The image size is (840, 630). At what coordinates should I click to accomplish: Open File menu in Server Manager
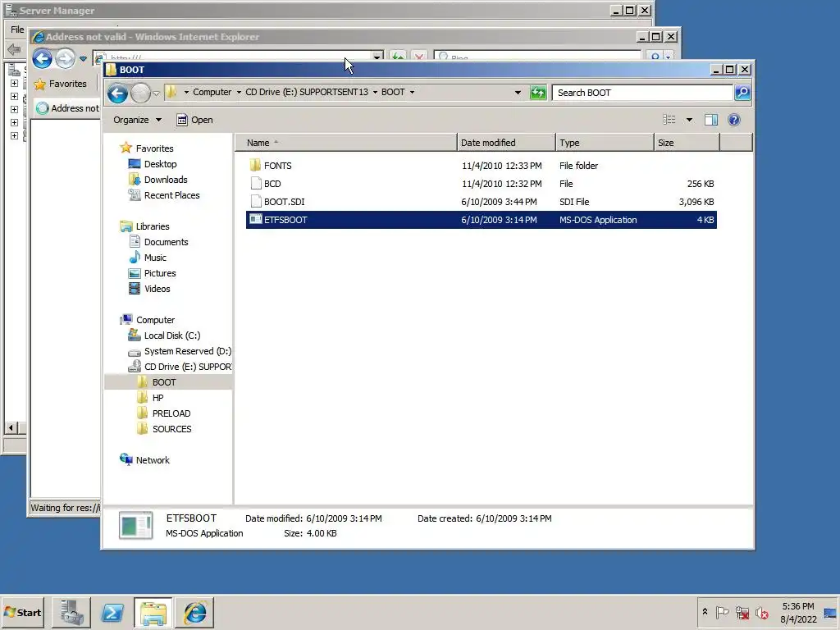(17, 29)
